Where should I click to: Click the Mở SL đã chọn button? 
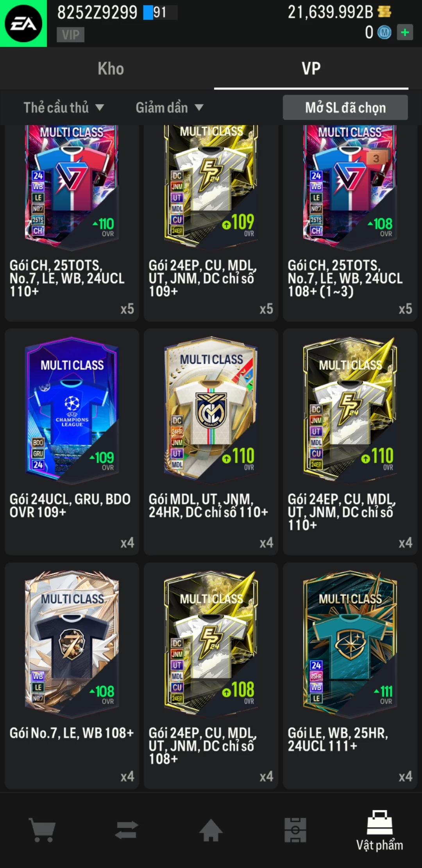click(345, 108)
